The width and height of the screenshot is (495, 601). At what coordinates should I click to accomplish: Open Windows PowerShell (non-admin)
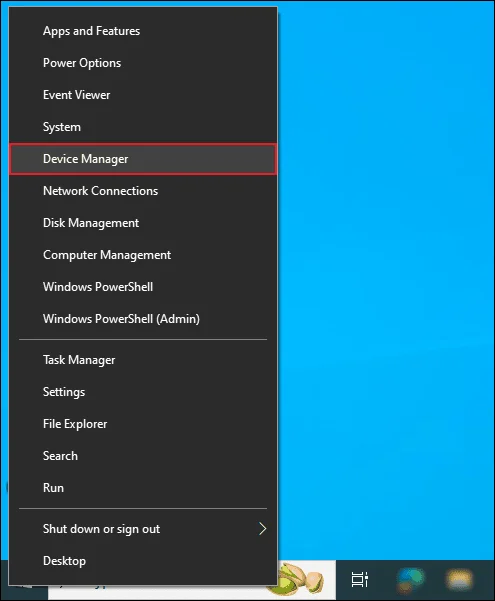143,287
